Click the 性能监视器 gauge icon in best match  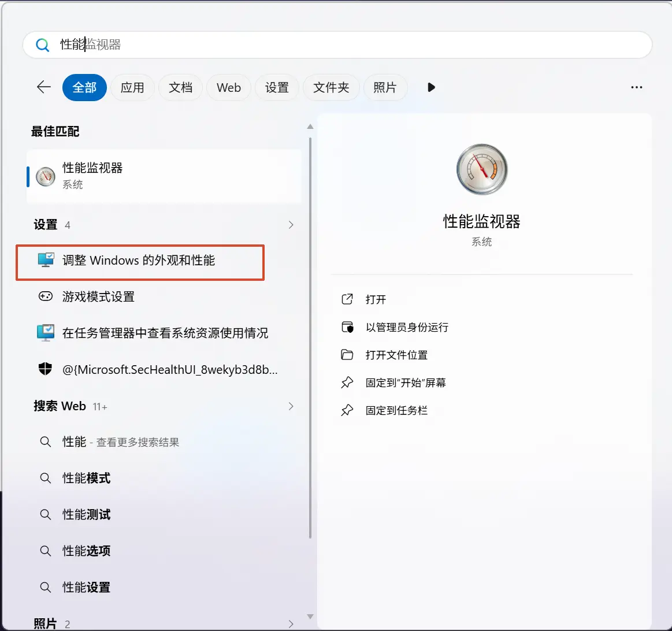(x=46, y=177)
